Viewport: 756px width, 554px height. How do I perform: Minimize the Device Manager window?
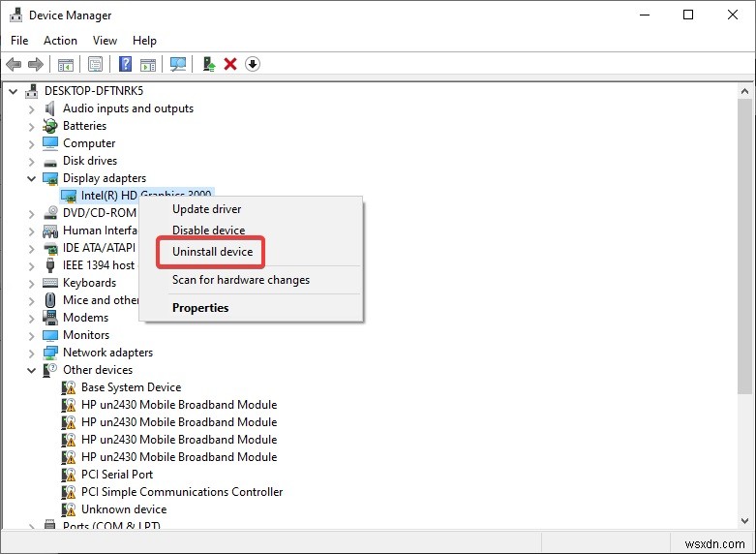645,15
